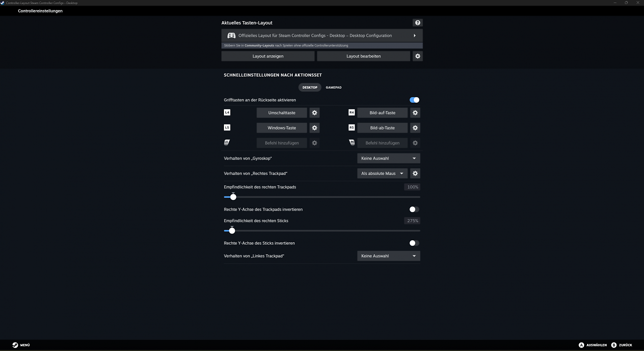Click the R5 back grip icon
Viewport: 644px width, 351px height.
pos(352,127)
